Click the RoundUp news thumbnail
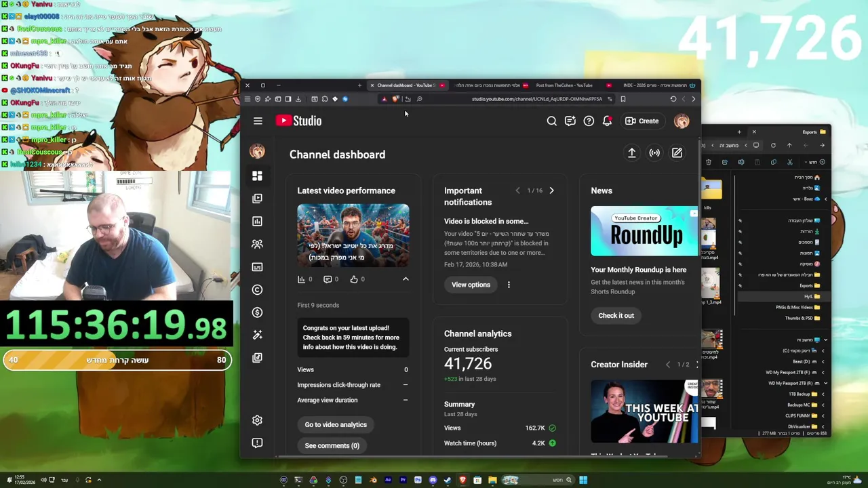 point(644,232)
